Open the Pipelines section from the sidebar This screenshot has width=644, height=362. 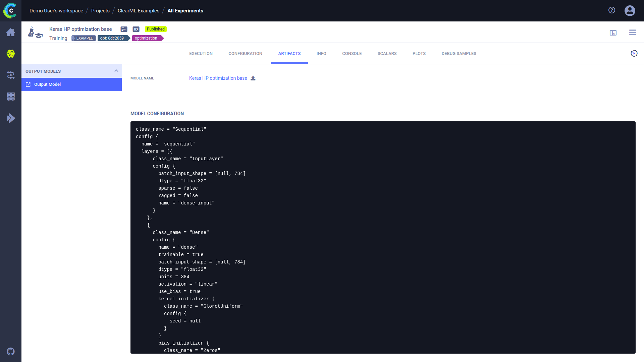[x=11, y=75]
